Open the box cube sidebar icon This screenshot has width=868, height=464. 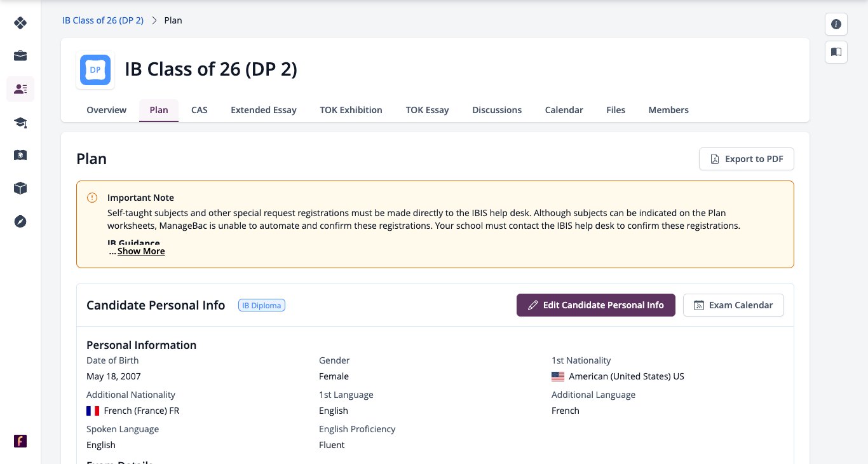20,188
